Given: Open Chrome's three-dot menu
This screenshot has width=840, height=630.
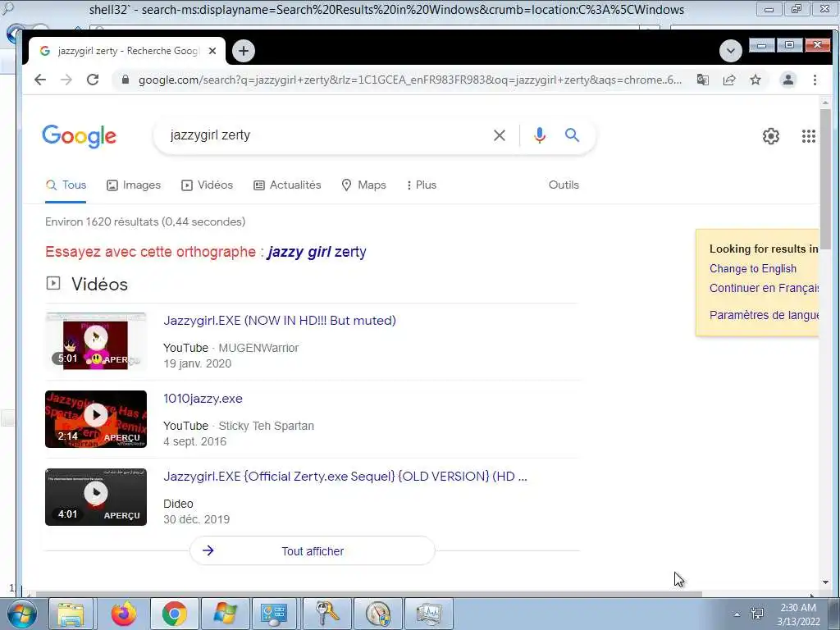Looking at the screenshot, I should pos(815,80).
